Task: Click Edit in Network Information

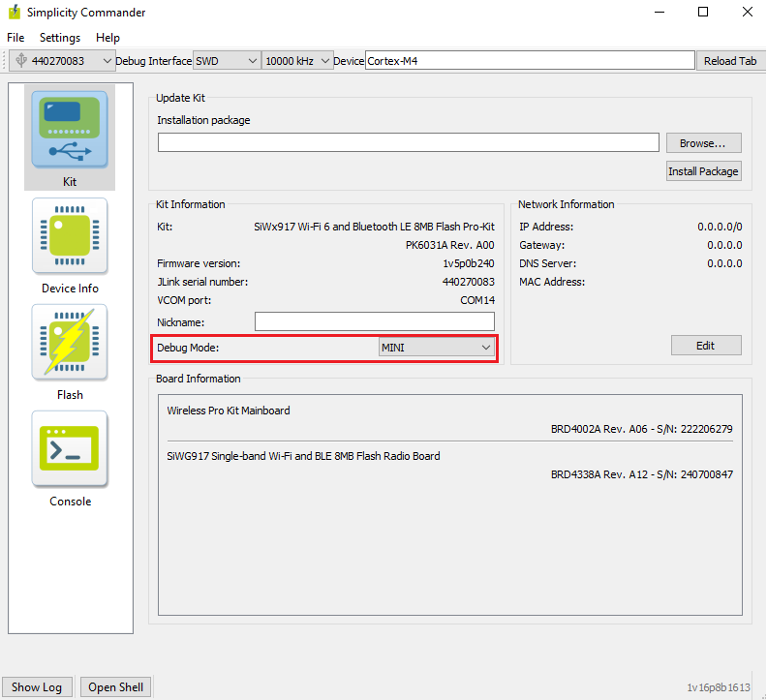Action: 706,346
